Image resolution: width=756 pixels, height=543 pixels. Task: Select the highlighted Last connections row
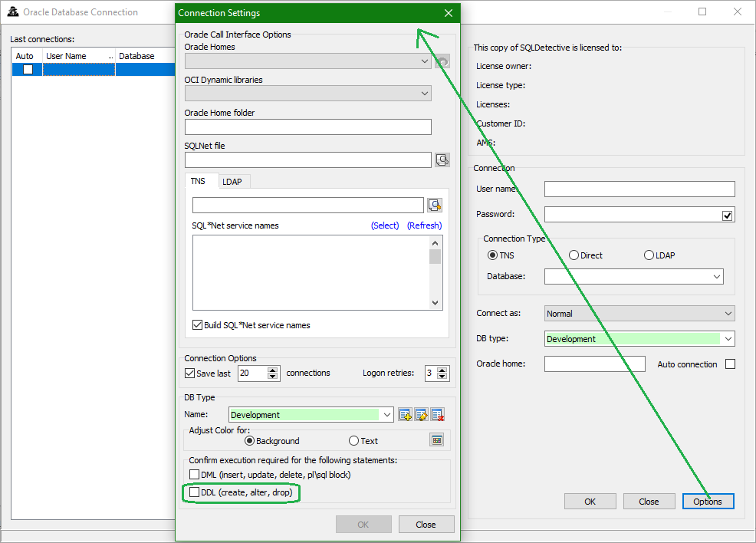[94, 70]
